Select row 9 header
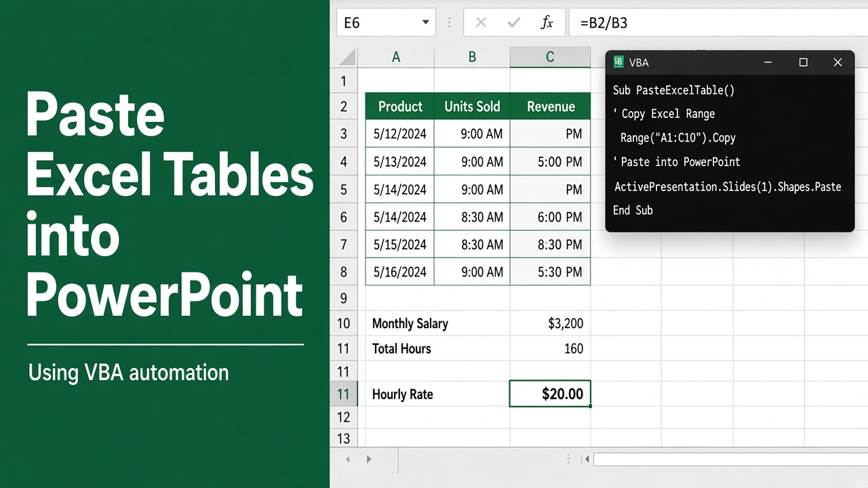 [x=344, y=298]
